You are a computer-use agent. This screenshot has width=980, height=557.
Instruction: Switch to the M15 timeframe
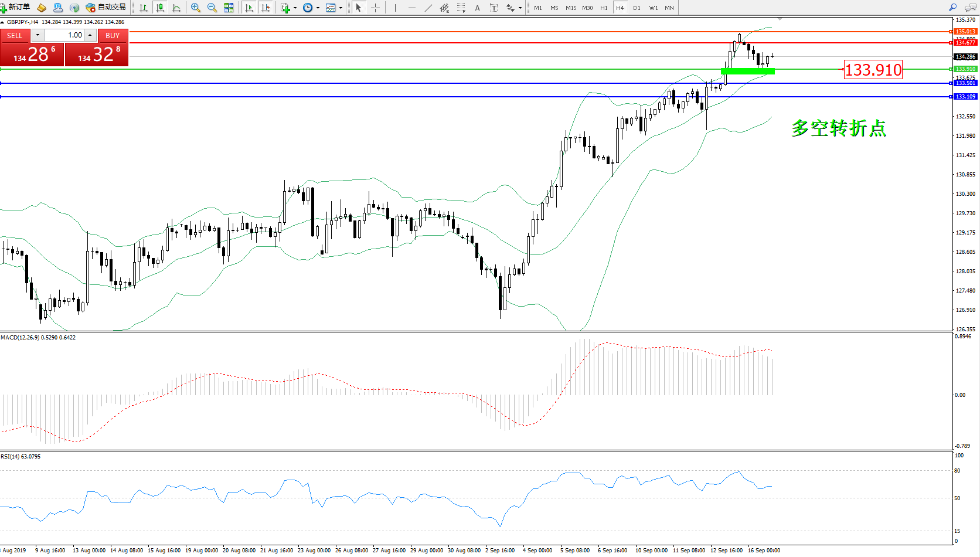click(570, 8)
